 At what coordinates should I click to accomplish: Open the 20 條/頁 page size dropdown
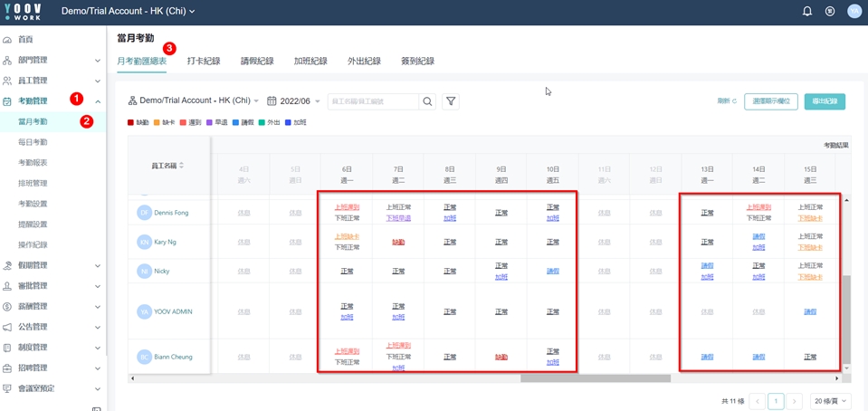pyautogui.click(x=830, y=401)
